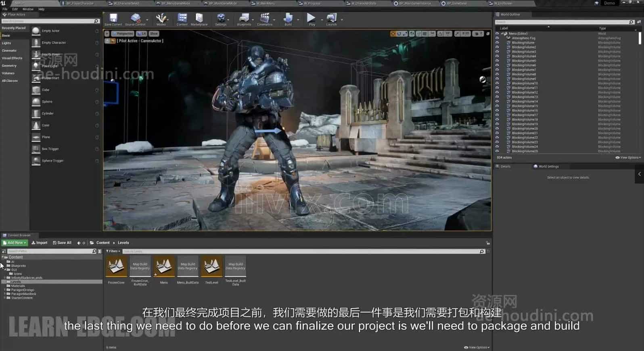This screenshot has width=644, height=351.
Task: Switch to the BP_PlayerCharacter tab
Action: pyautogui.click(x=79, y=3)
